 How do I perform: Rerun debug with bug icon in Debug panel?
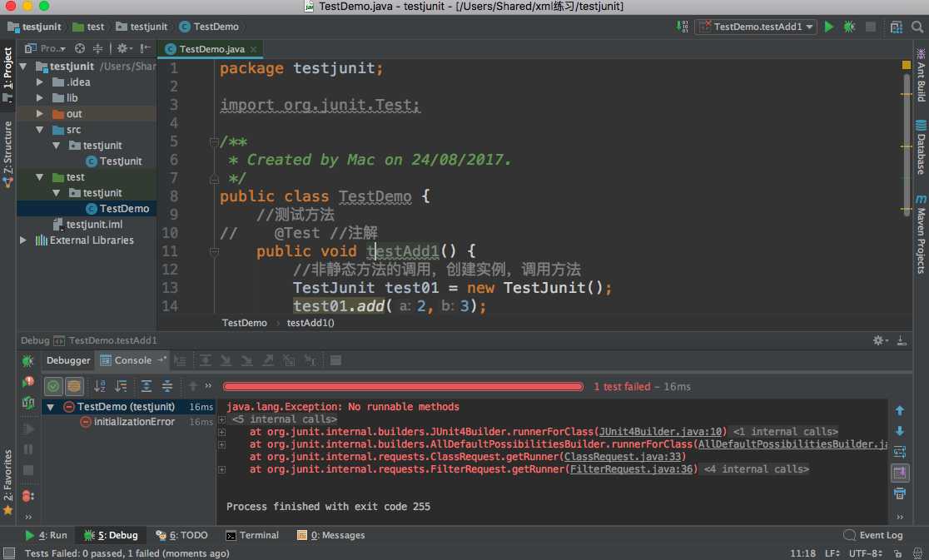(27, 360)
